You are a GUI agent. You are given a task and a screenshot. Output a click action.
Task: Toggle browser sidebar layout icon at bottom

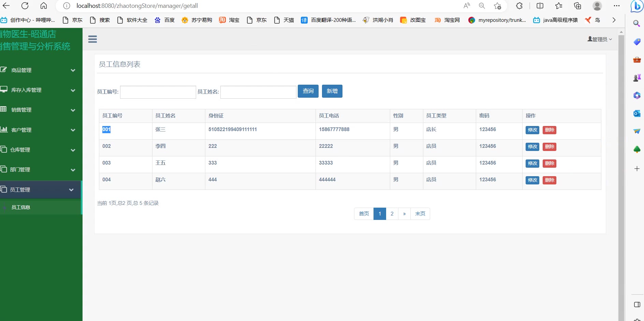pos(637,305)
